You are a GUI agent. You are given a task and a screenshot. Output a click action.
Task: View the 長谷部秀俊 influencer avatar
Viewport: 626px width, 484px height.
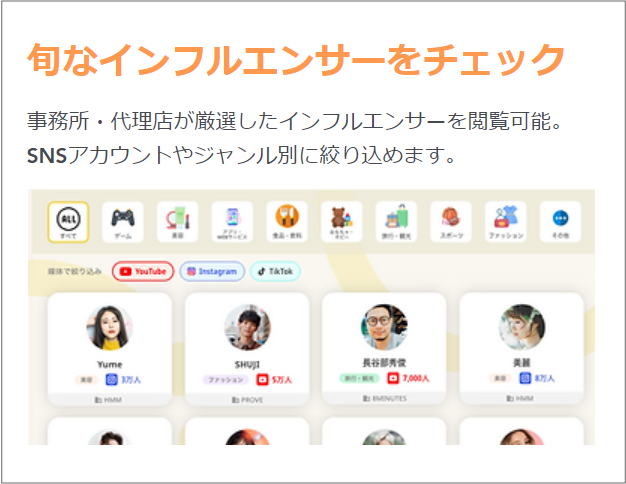point(384,327)
